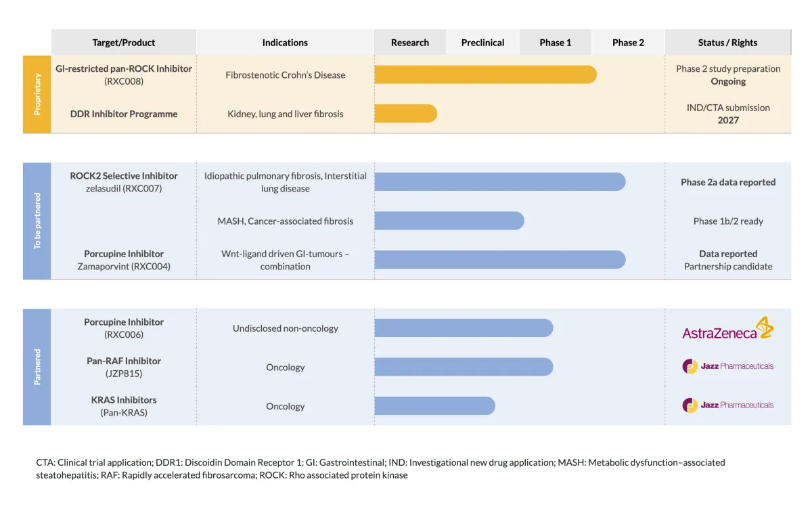812x509 pixels.
Task: Click the AstraZeneca logo
Action: (x=728, y=328)
